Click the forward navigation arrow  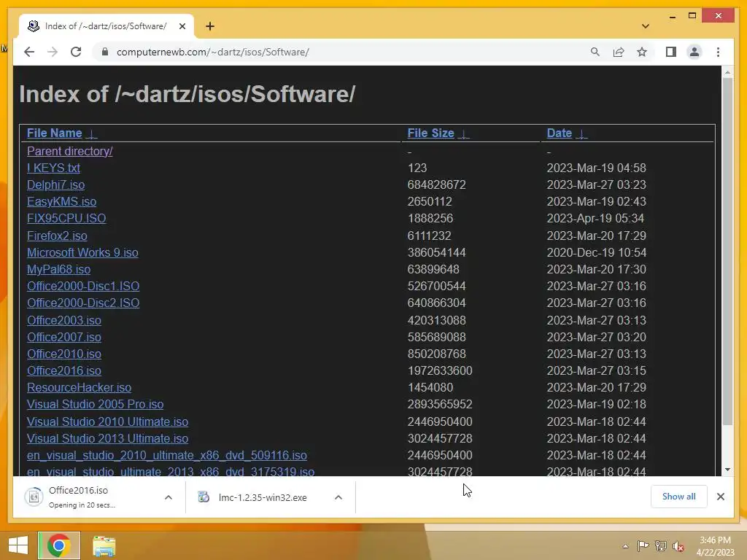[x=53, y=52]
